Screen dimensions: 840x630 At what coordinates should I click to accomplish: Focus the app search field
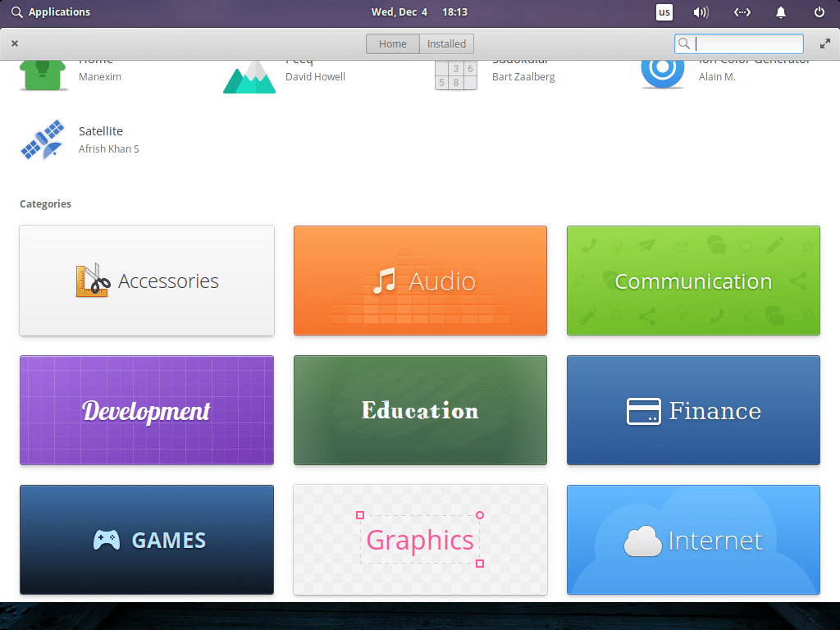coord(739,44)
